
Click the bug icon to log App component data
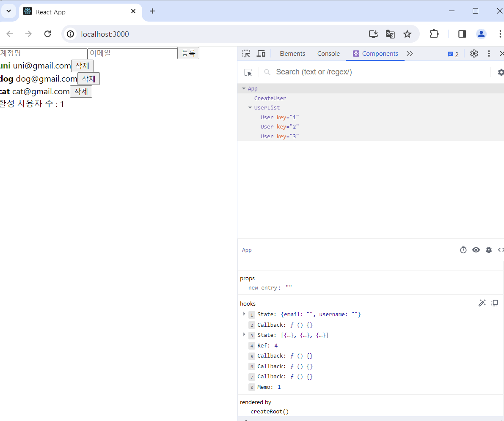[489, 249]
